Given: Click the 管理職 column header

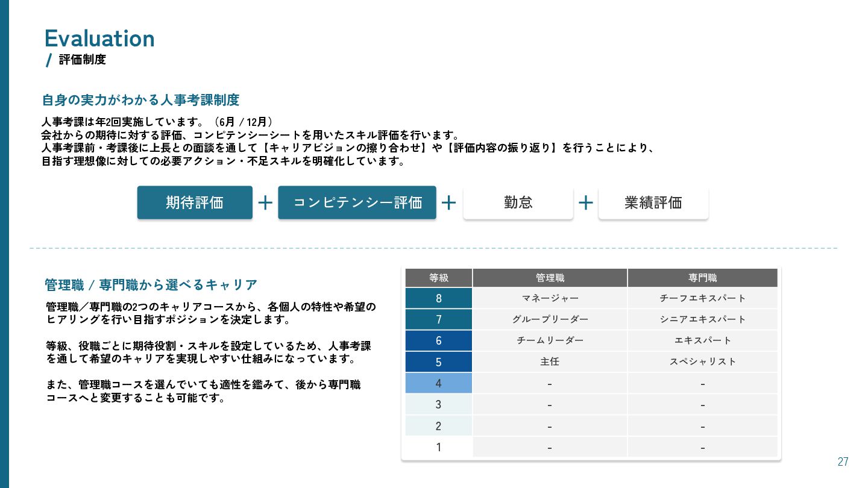Looking at the screenshot, I should [550, 278].
